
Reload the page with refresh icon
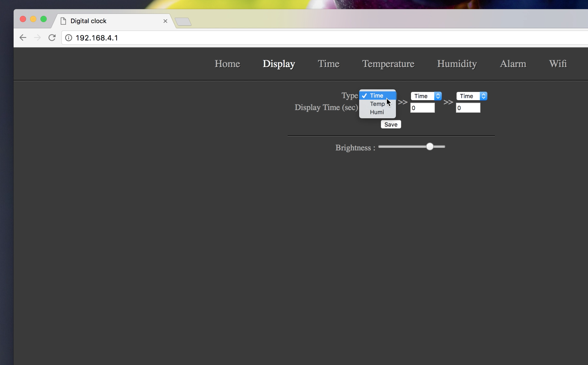52,38
